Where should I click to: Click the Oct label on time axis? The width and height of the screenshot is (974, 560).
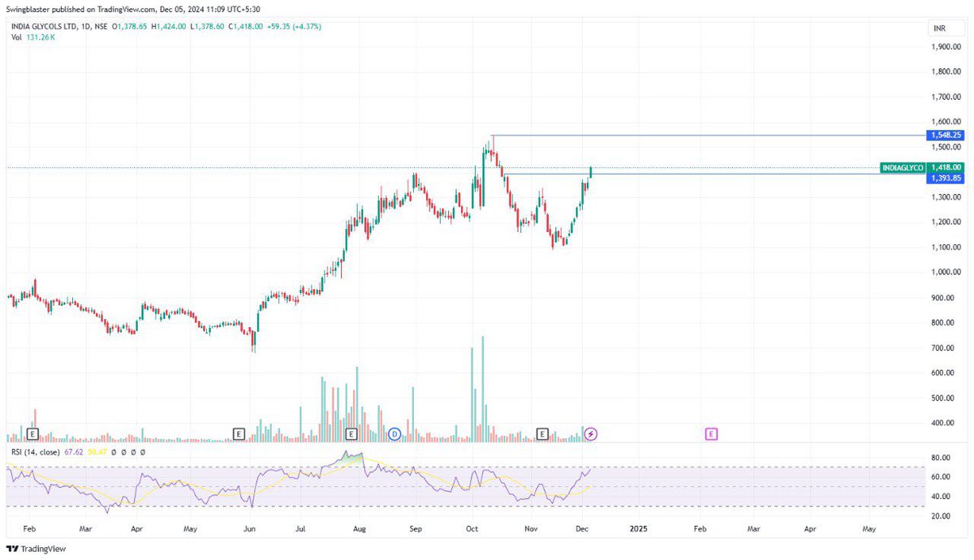pyautogui.click(x=472, y=529)
